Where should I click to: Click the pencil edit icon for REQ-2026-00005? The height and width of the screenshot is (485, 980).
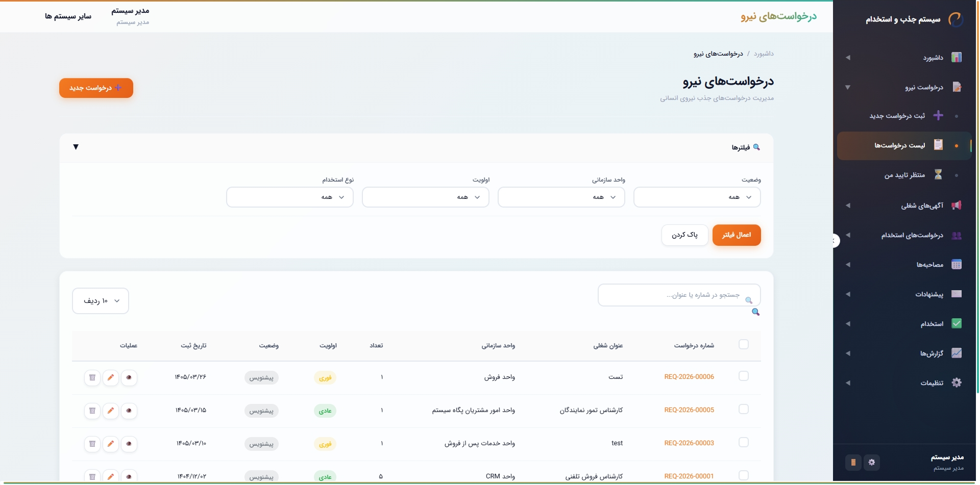(111, 411)
